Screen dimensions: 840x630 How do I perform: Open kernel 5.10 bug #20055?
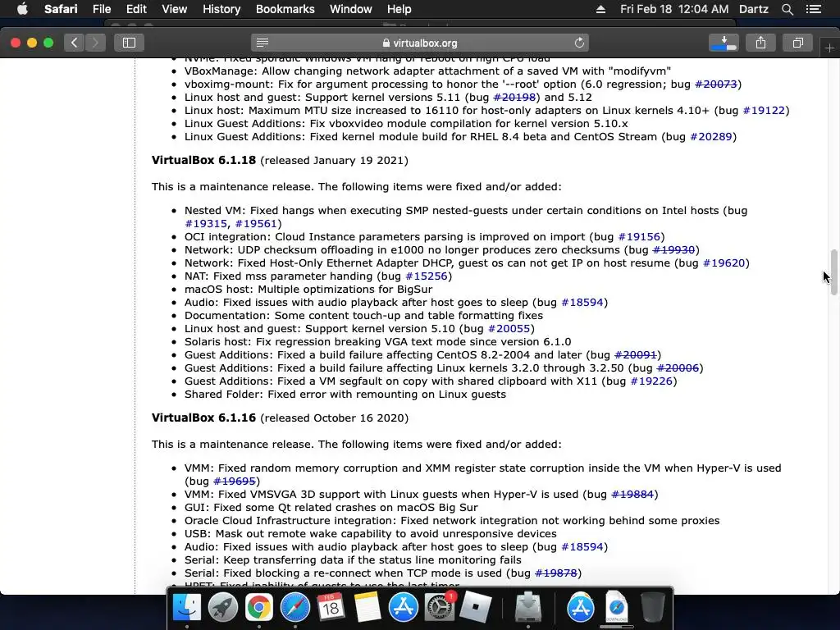(x=509, y=328)
